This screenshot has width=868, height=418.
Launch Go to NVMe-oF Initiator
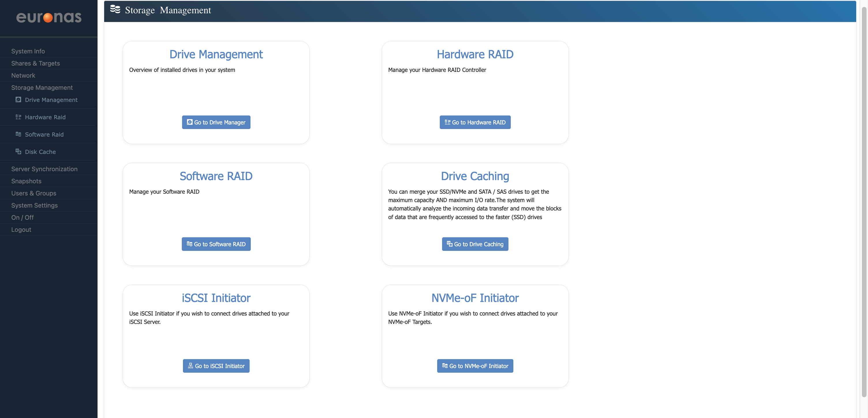475,366
